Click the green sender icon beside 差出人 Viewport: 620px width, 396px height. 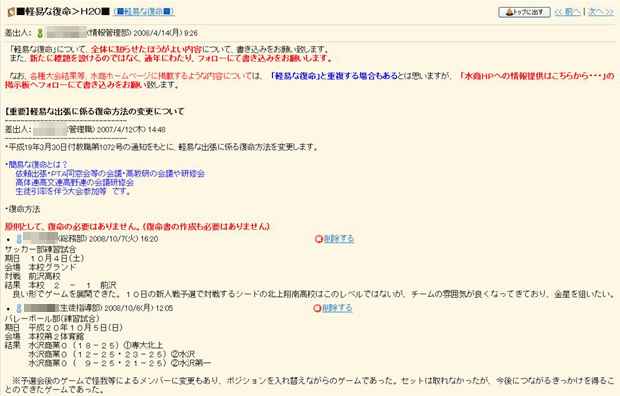click(40, 33)
